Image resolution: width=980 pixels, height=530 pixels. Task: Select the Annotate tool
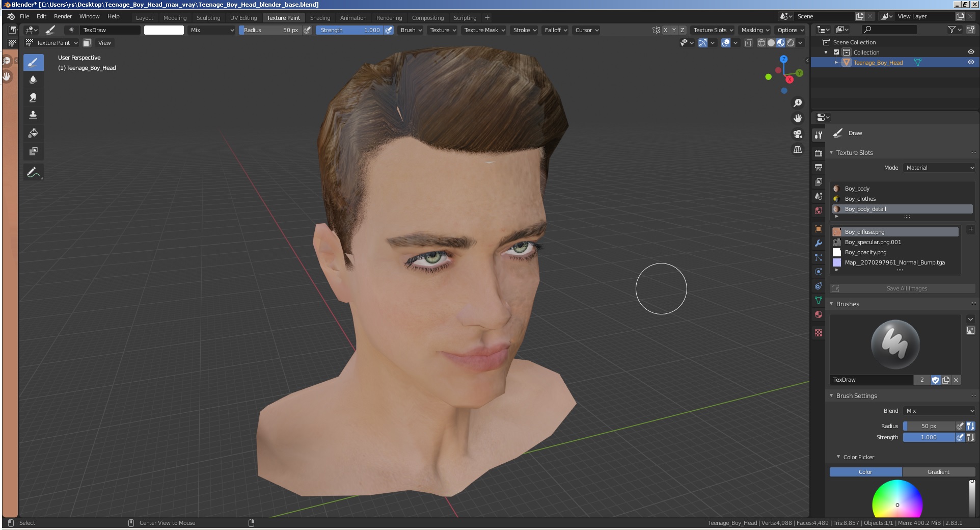33,172
